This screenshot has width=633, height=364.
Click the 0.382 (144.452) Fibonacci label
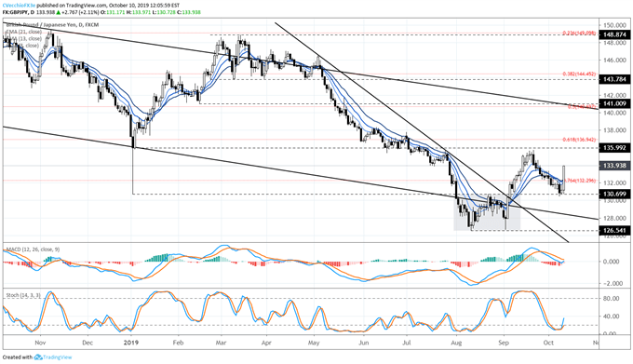(579, 74)
